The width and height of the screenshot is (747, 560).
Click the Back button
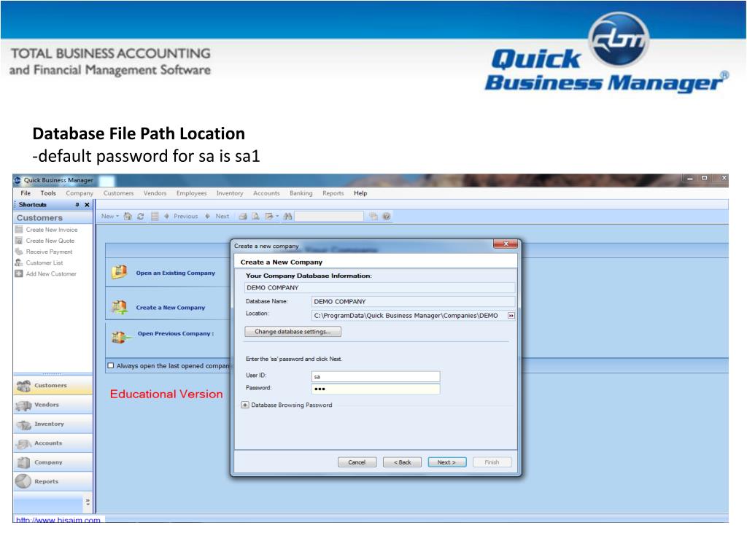point(402,462)
